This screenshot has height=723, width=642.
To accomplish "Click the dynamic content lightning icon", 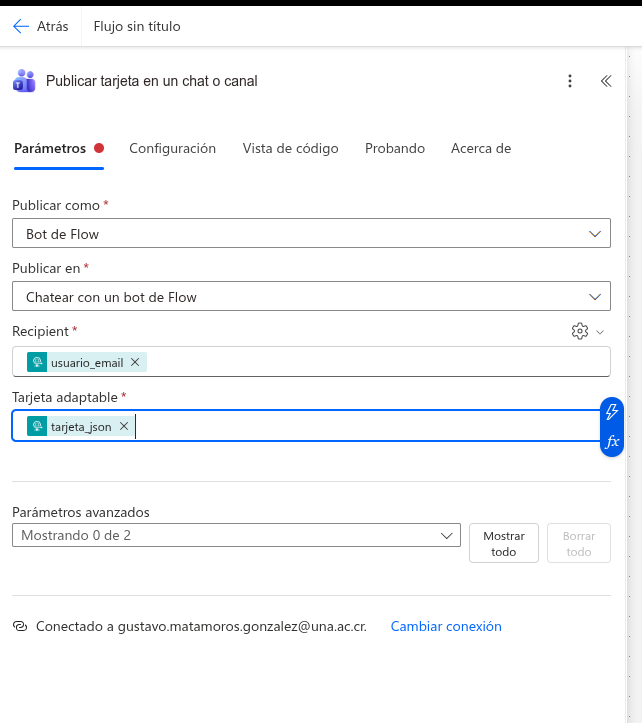I will pyautogui.click(x=612, y=412).
